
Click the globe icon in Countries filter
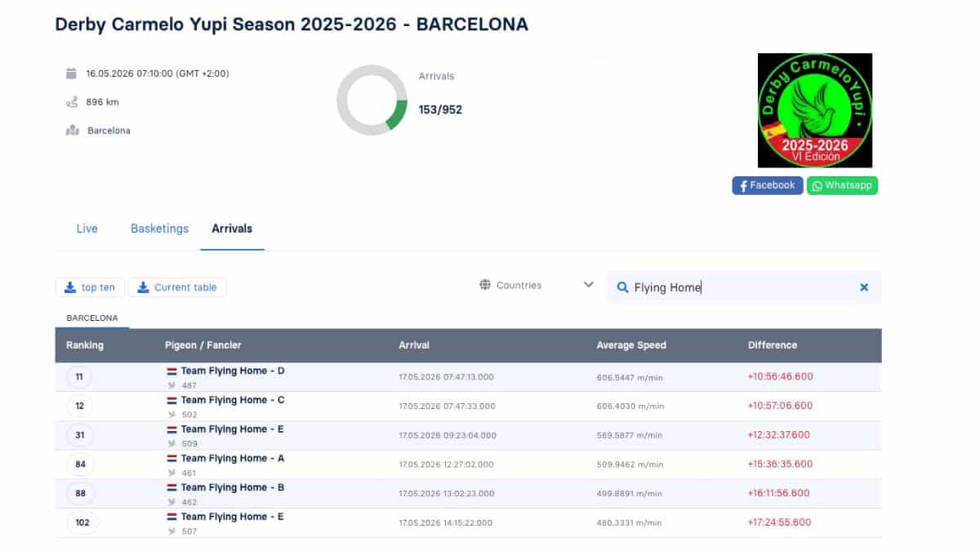(x=485, y=285)
